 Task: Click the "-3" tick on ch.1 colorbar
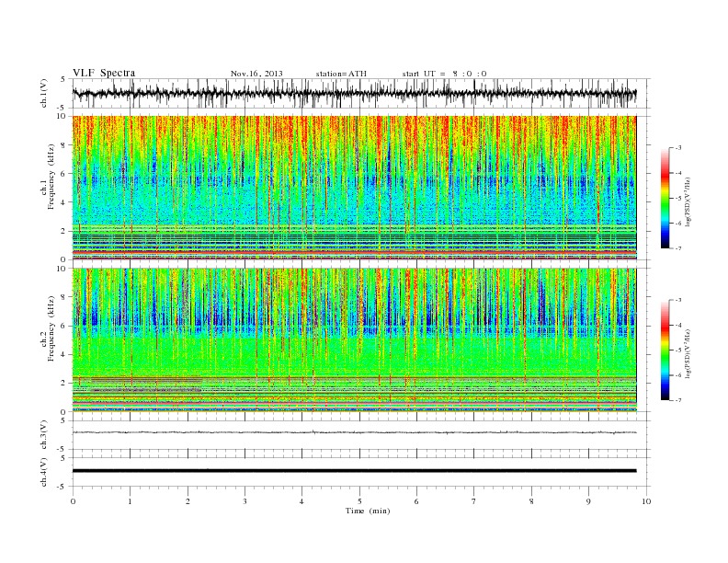click(x=677, y=148)
